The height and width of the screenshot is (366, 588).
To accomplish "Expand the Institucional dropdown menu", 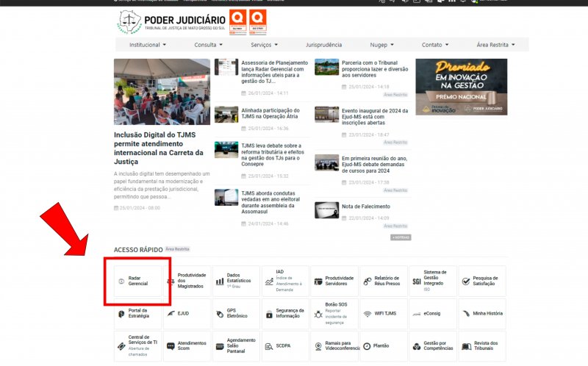I will (x=147, y=45).
